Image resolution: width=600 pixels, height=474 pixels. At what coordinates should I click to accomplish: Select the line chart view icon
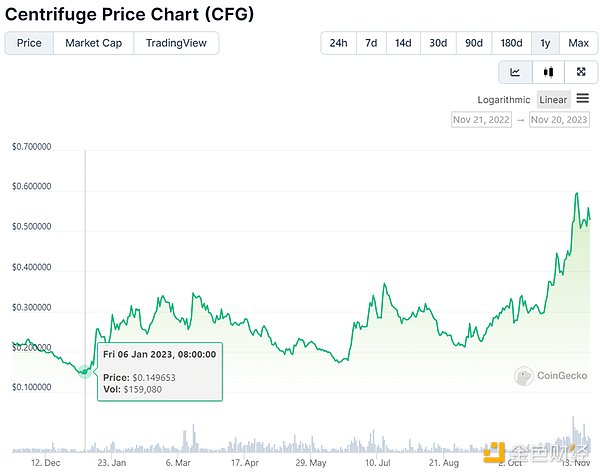coord(515,72)
